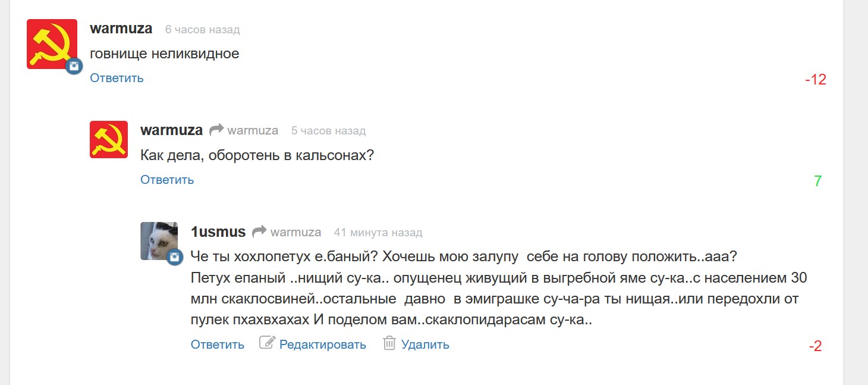Click the Удалить link

point(425,345)
